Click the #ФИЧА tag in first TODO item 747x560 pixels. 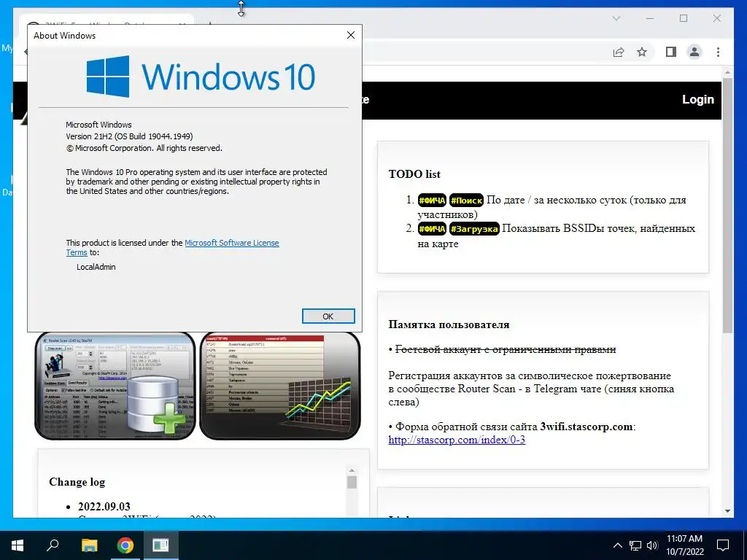(432, 201)
